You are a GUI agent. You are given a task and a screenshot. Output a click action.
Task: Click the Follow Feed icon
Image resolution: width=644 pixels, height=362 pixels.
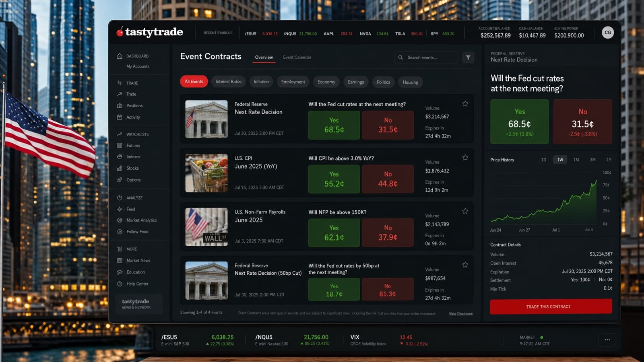click(120, 232)
